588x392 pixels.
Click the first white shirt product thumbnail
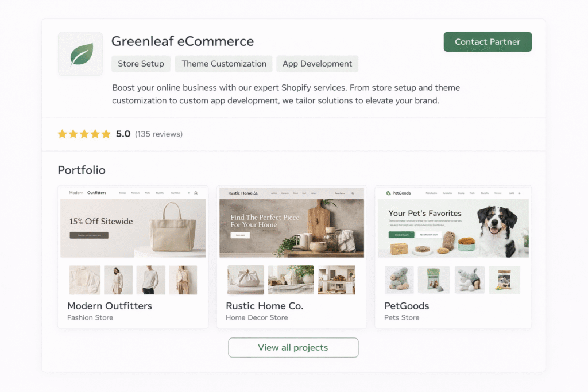(85, 280)
